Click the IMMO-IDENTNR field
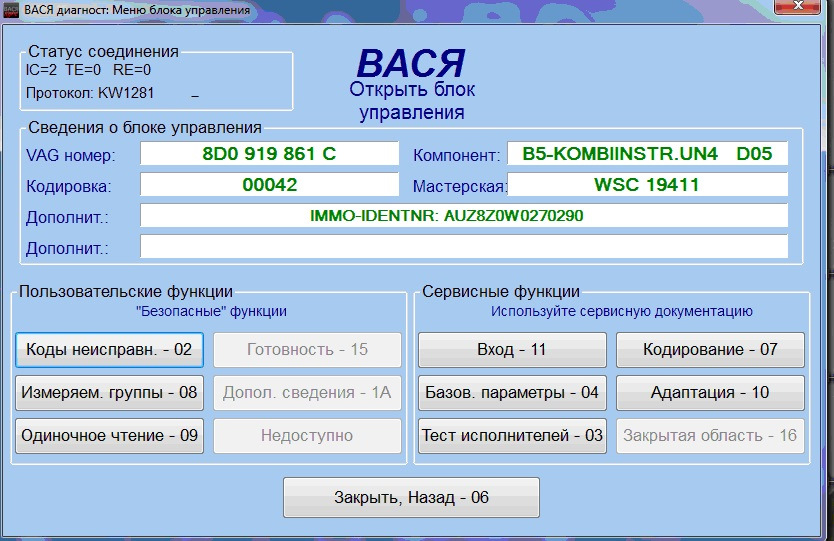 (464, 215)
